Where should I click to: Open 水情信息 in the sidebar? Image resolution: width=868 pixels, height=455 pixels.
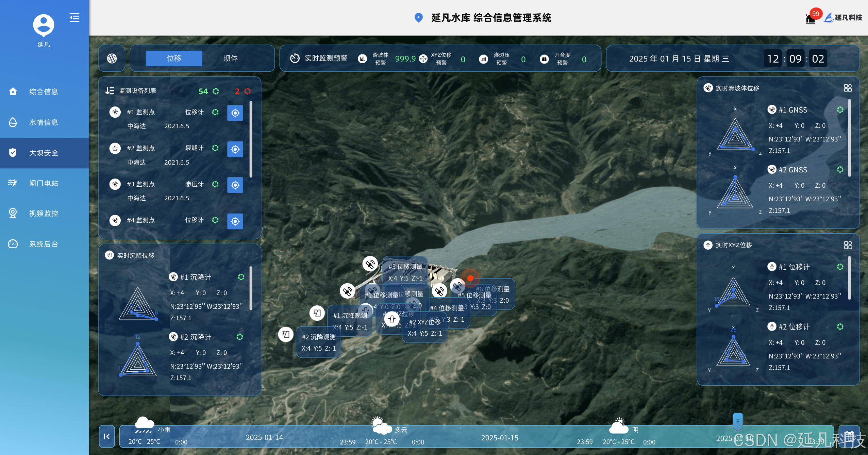click(44, 122)
